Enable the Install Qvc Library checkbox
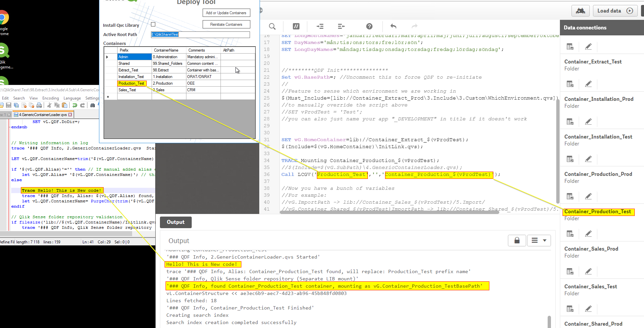The width and height of the screenshot is (644, 328). pos(153,24)
